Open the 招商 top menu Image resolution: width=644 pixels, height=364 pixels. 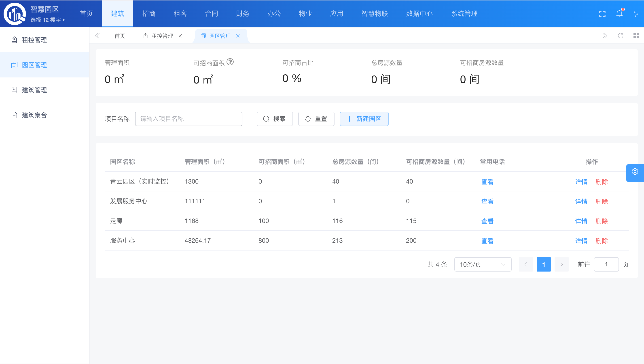pyautogui.click(x=149, y=13)
